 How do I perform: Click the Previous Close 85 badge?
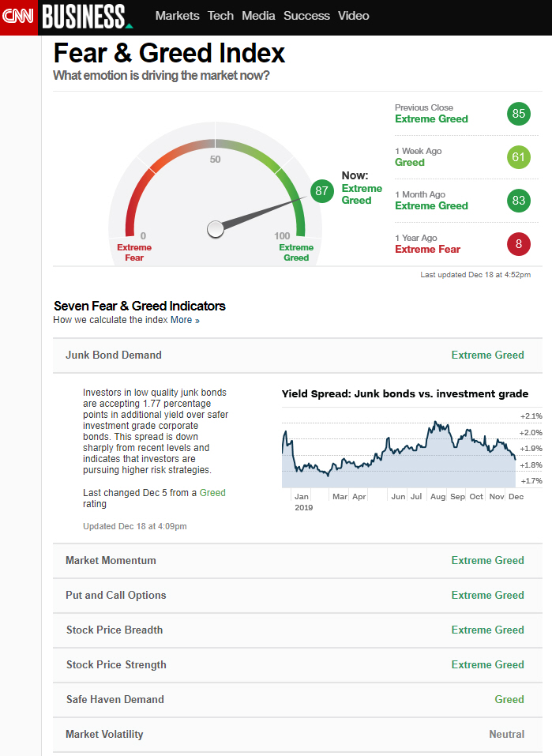tap(518, 114)
